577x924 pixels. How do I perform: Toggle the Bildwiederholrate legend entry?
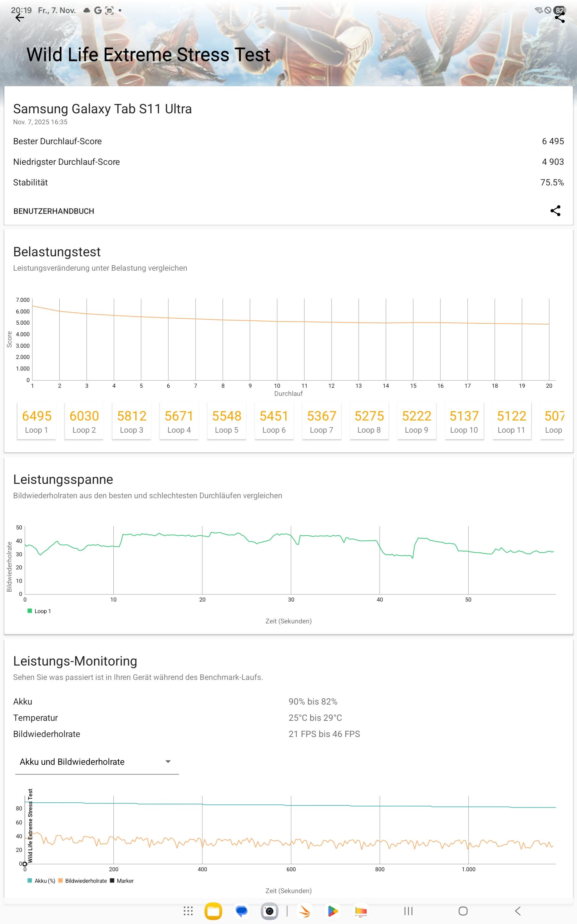(x=83, y=881)
